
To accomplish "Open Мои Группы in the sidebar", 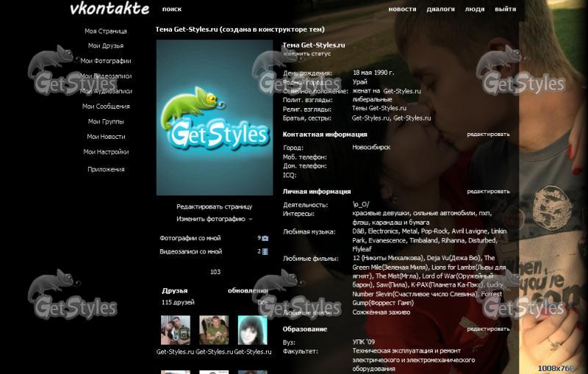I will [x=106, y=121].
